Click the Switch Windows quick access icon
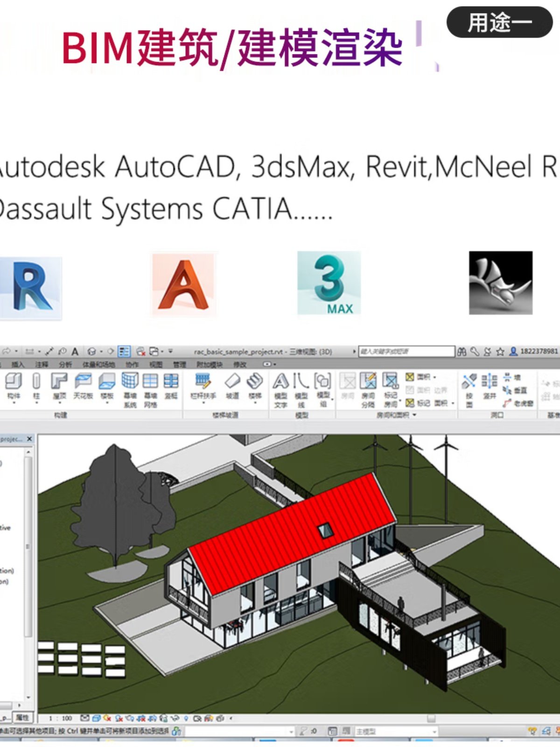The image size is (560, 747). tap(154, 351)
